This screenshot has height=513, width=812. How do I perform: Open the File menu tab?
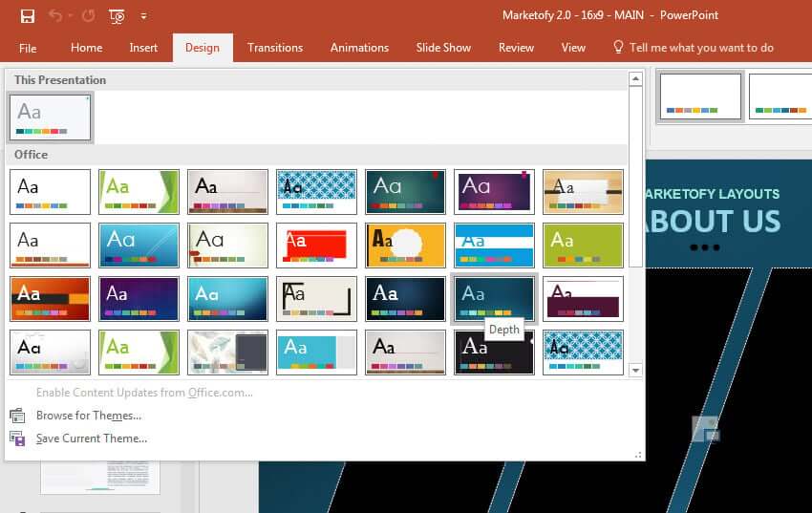click(28, 48)
